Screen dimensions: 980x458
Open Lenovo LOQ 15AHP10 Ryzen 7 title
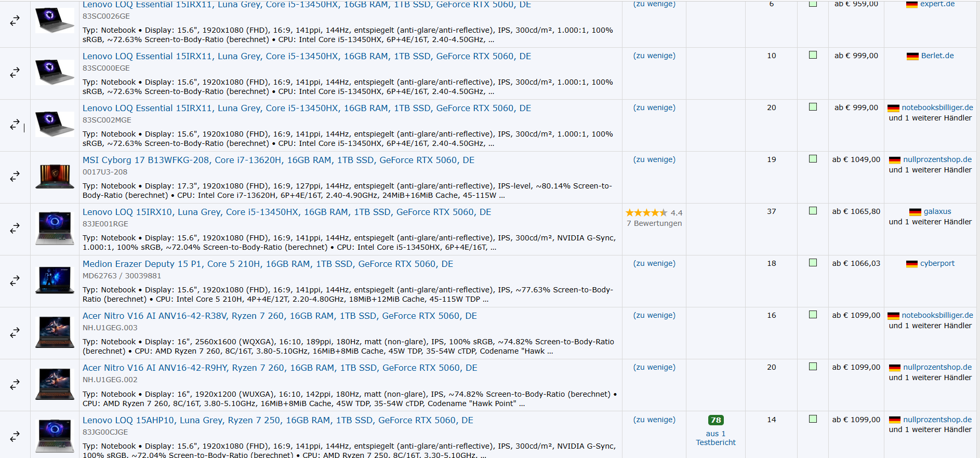coord(278,420)
